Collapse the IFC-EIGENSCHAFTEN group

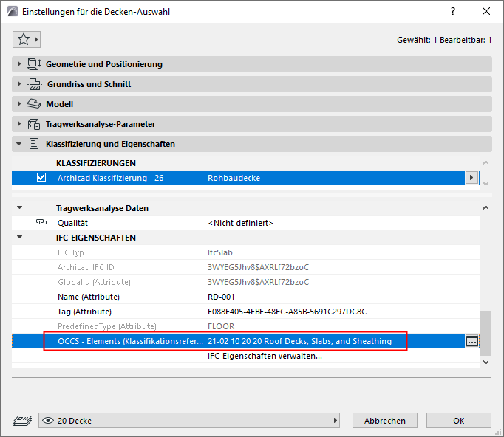20,237
